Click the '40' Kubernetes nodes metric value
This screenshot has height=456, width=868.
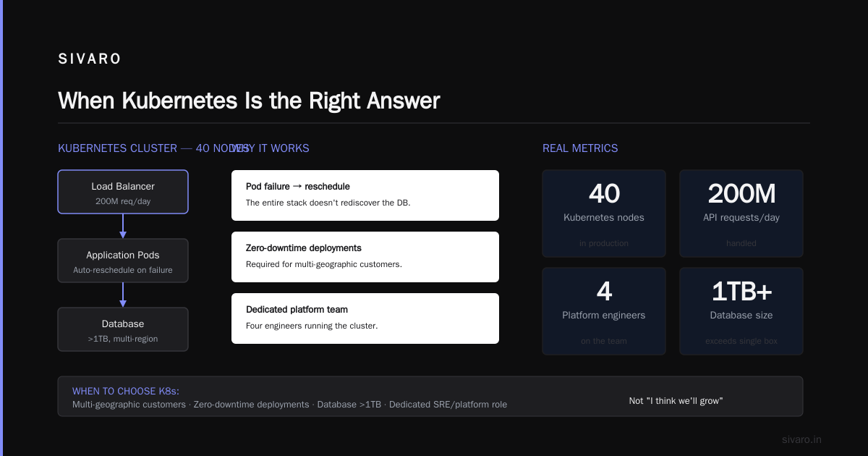click(x=604, y=194)
